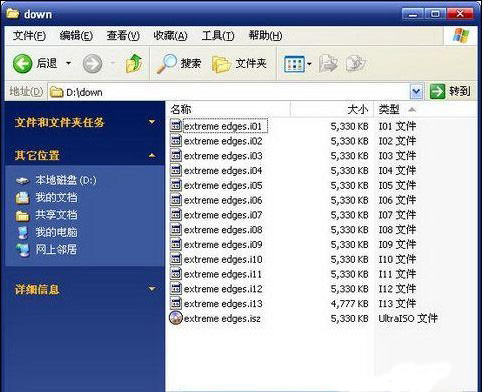Sort by the 名称 column header
Image resolution: width=484 pixels, height=392 pixels.
228,109
